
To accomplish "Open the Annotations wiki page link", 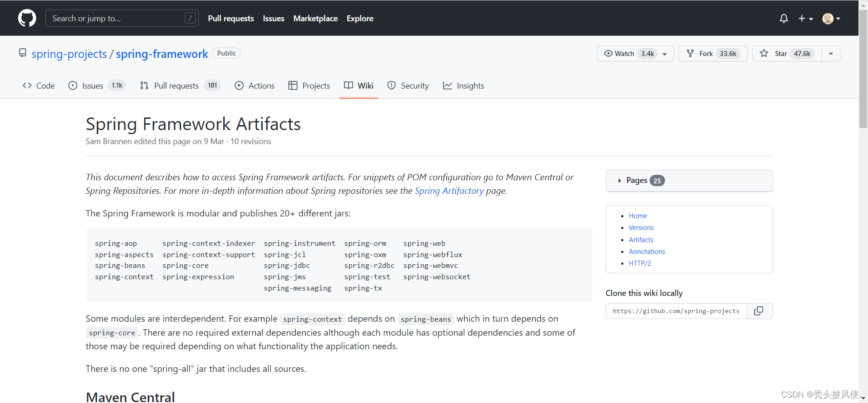I will coord(647,252).
